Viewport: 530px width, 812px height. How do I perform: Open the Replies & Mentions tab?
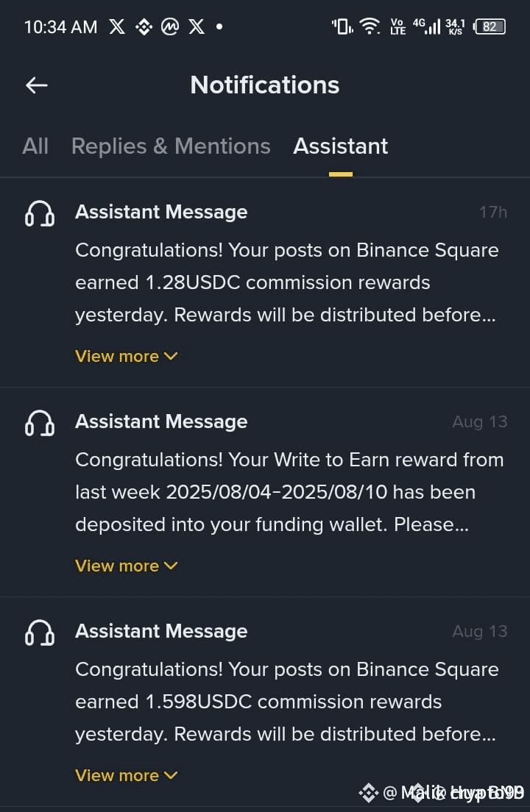171,146
